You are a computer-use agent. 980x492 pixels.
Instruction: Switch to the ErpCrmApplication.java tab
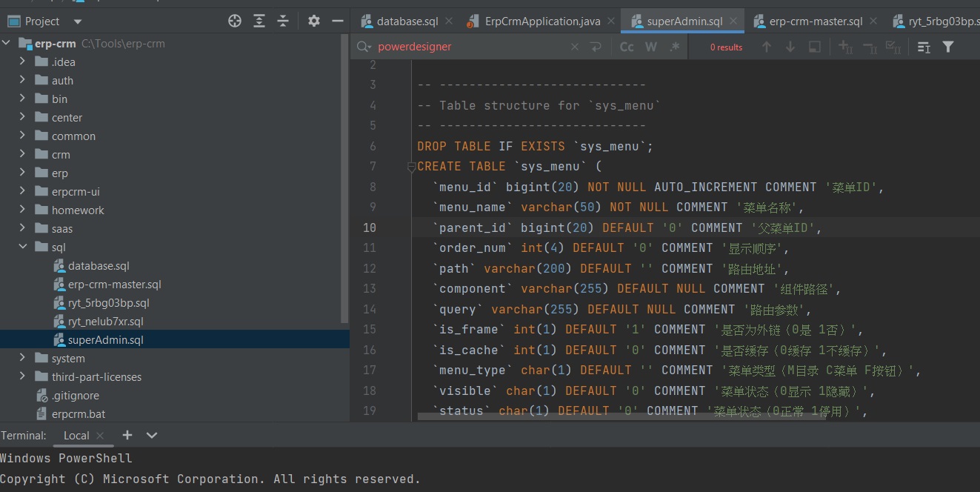[542, 21]
